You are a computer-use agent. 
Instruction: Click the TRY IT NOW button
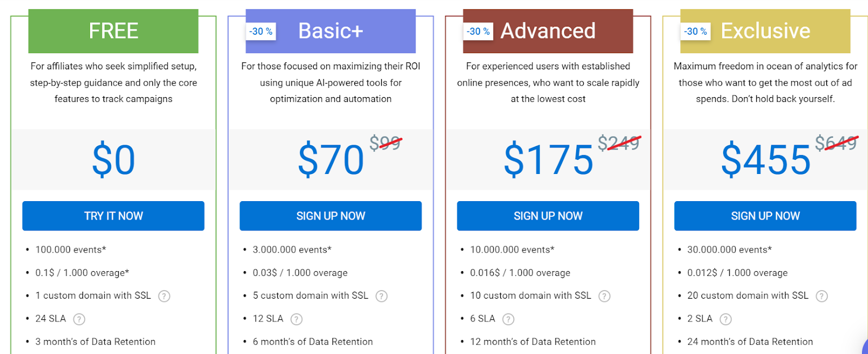pyautogui.click(x=113, y=216)
